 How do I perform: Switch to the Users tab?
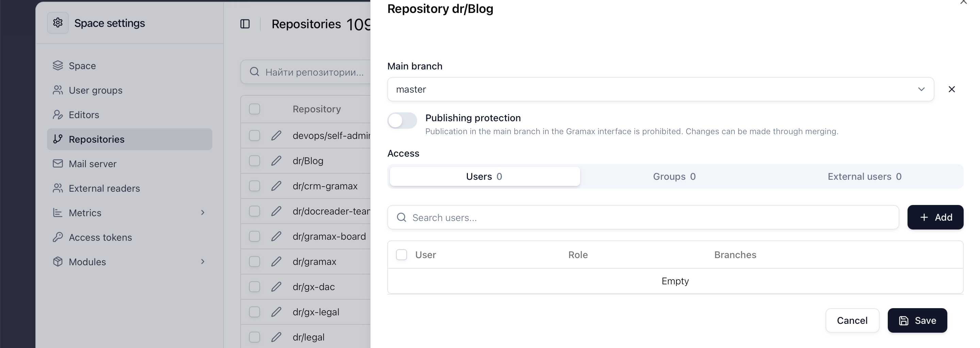tap(485, 176)
